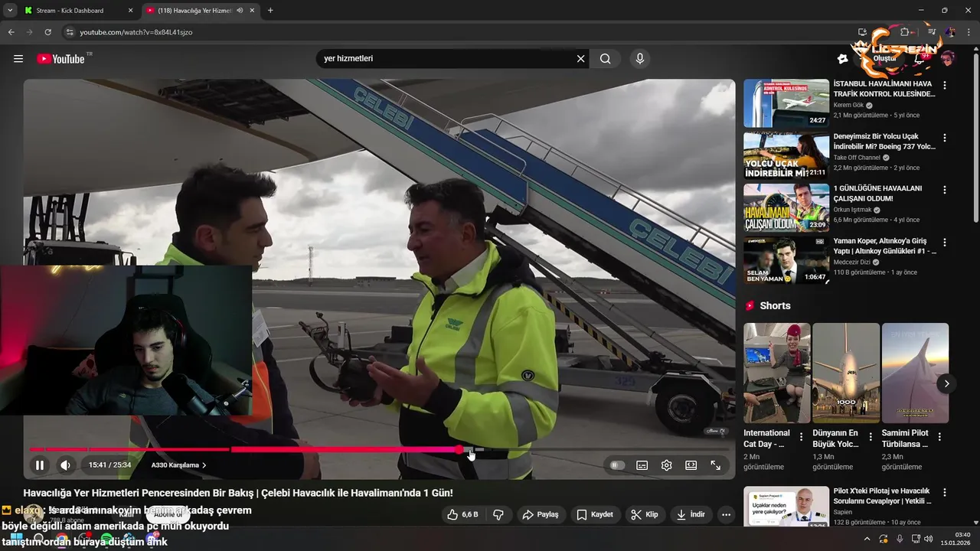Share the video with Paylaş

click(x=541, y=514)
